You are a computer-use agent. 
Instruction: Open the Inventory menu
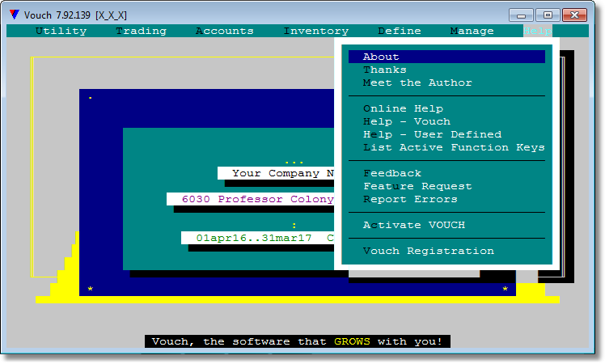[x=316, y=31]
